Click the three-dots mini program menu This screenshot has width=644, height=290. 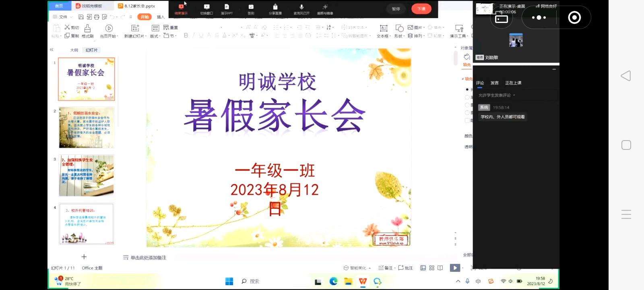539,17
